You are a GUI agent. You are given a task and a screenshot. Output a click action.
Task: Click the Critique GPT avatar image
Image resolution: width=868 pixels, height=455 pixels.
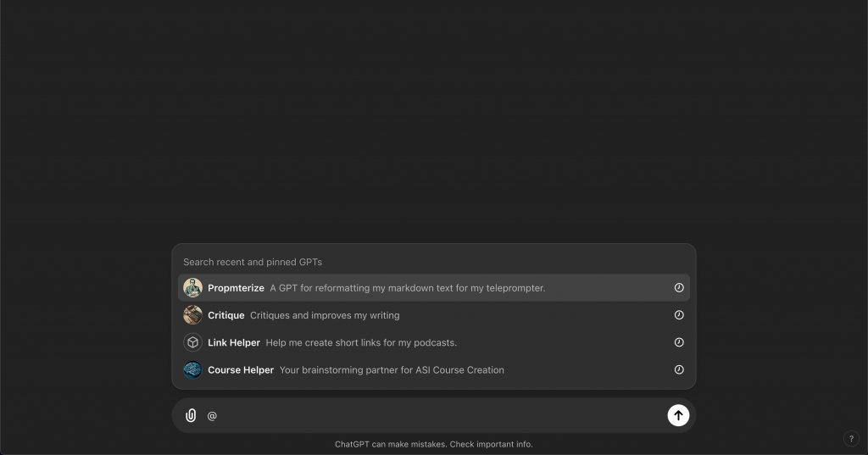point(192,315)
